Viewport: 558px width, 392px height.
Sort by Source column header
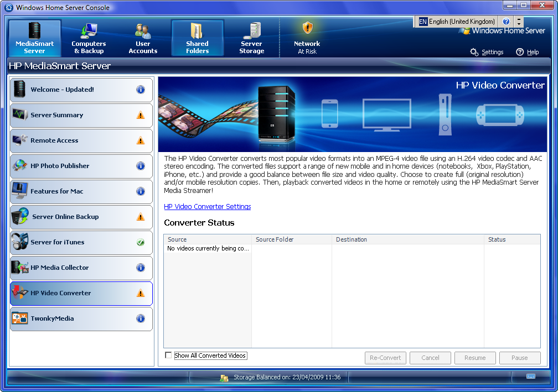click(208, 239)
